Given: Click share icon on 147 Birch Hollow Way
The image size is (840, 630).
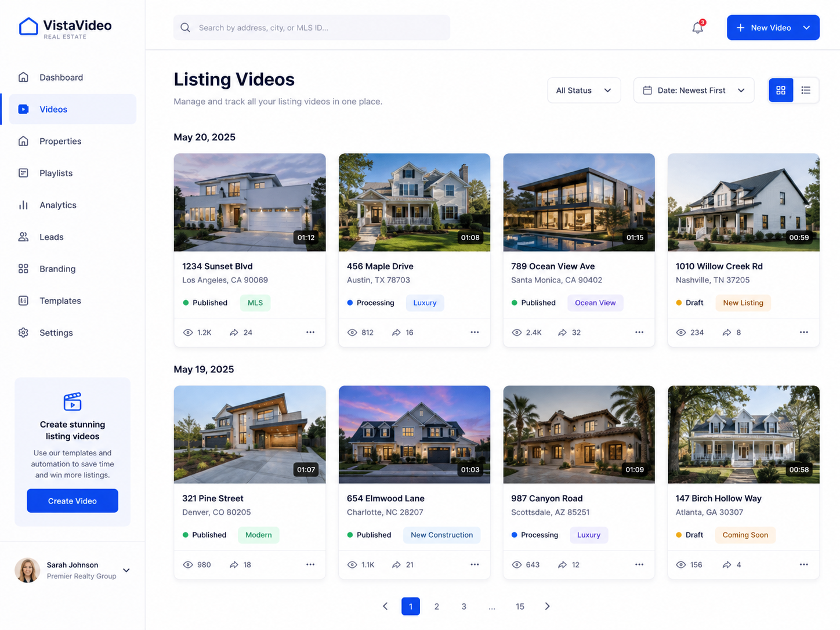Looking at the screenshot, I should coord(727,564).
